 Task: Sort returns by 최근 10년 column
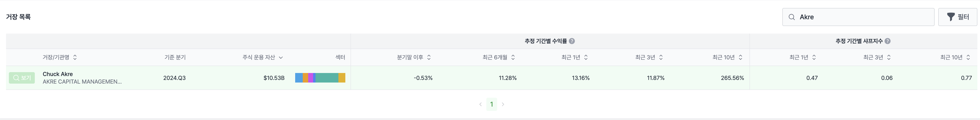pyautogui.click(x=740, y=57)
